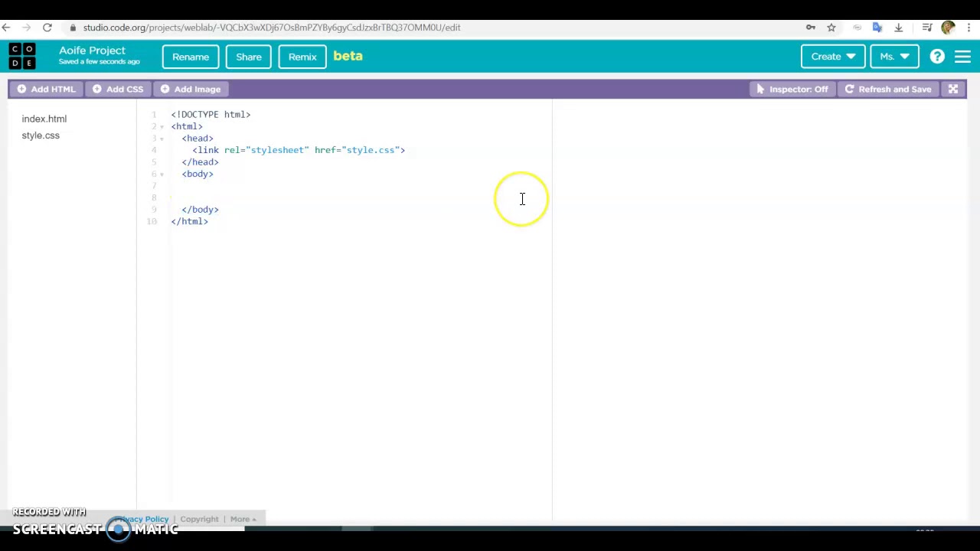
Task: Open style.css in the file list
Action: click(41, 135)
